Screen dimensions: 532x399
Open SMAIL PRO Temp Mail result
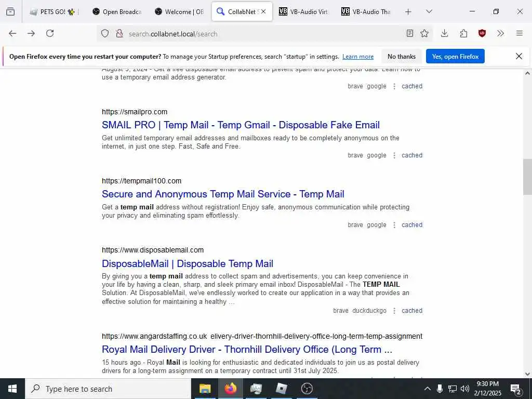point(241,125)
